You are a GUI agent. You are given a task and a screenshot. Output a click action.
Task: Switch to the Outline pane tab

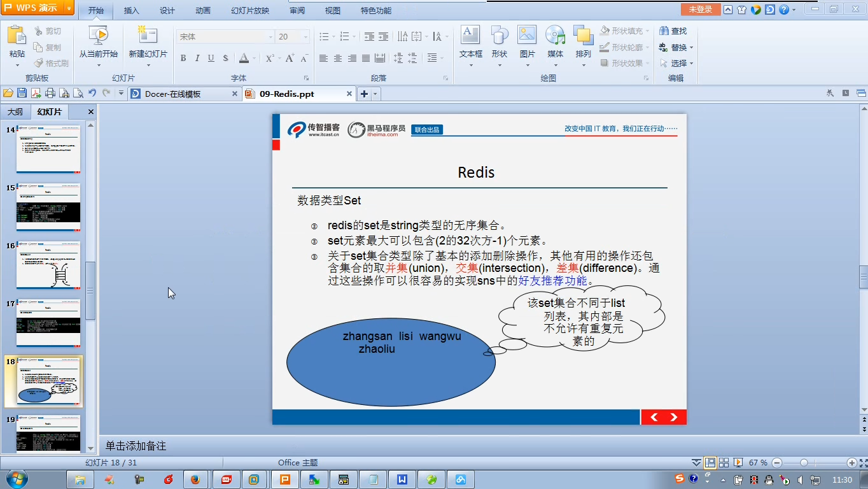coord(15,111)
